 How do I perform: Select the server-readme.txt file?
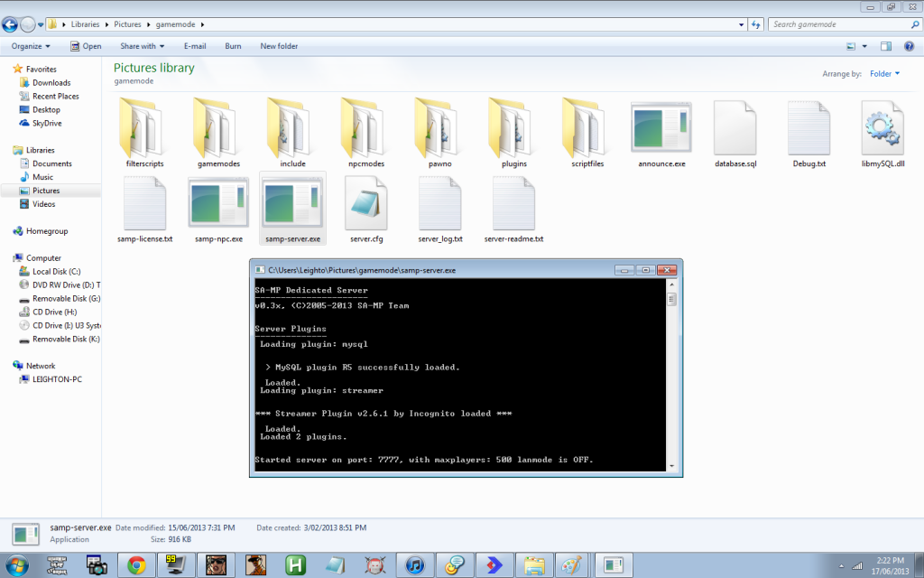pos(513,209)
